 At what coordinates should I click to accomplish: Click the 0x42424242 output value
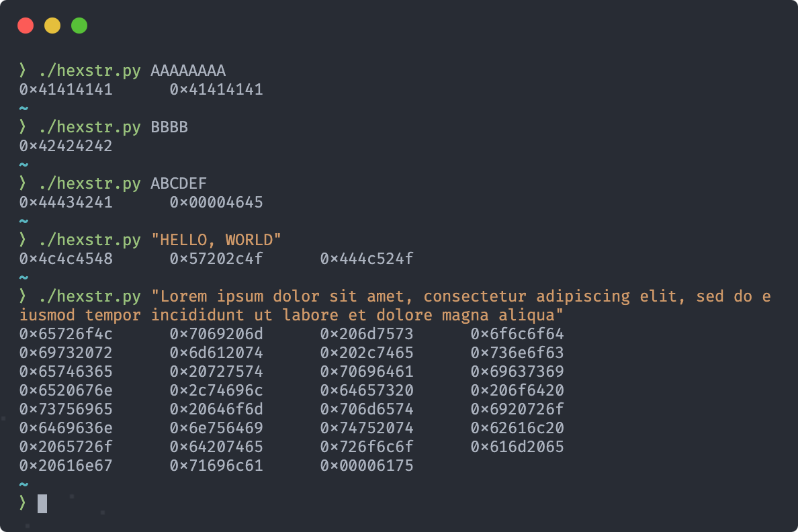point(66,146)
